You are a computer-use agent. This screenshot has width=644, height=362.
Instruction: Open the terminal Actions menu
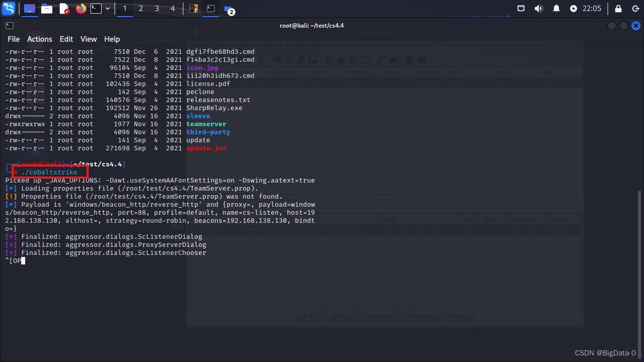(40, 39)
